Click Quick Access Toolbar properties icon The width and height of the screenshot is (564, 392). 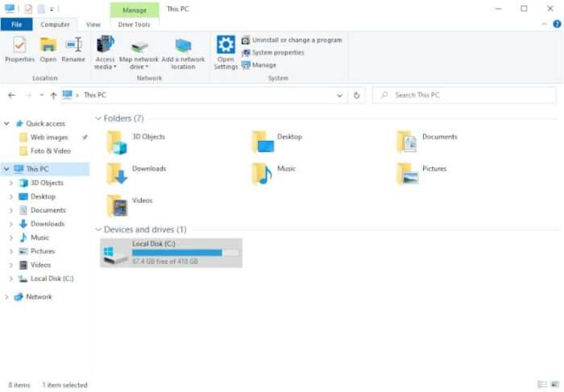[28, 9]
